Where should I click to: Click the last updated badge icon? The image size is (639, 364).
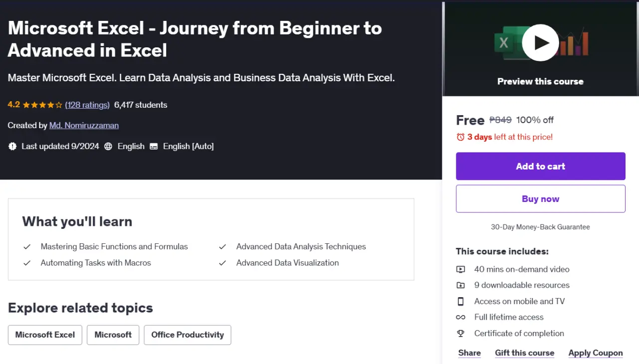pyautogui.click(x=12, y=146)
